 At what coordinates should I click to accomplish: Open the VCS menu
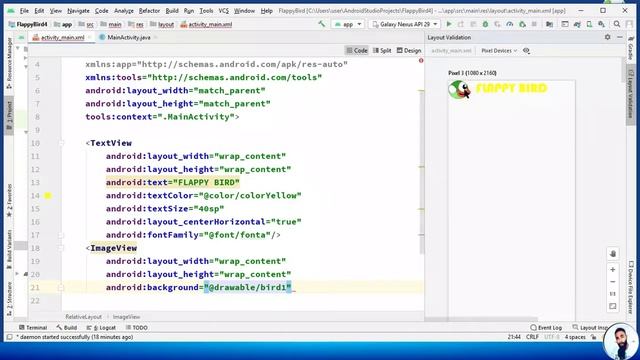pyautogui.click(x=223, y=11)
